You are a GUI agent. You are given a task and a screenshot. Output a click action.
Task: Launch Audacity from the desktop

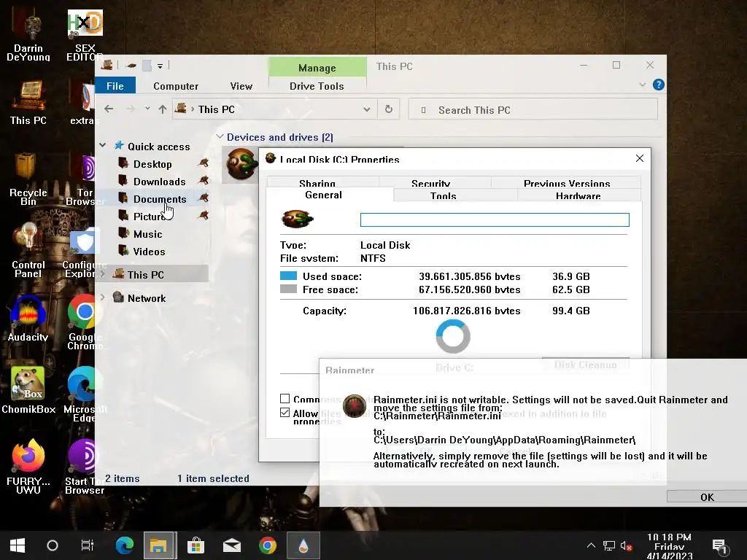point(28,319)
